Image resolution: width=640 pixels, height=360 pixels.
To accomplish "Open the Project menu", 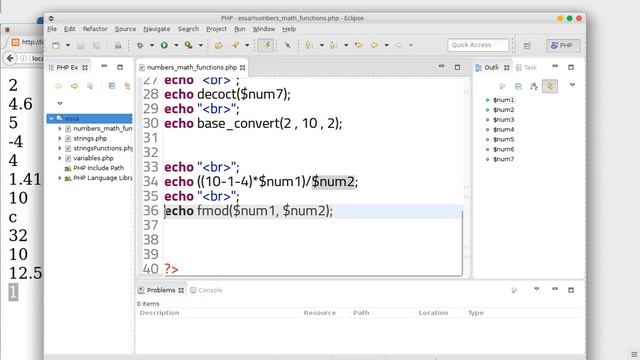I will 216,29.
